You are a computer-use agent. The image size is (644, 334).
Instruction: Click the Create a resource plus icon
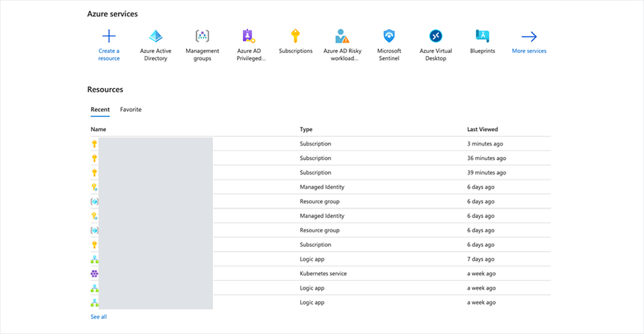[109, 36]
